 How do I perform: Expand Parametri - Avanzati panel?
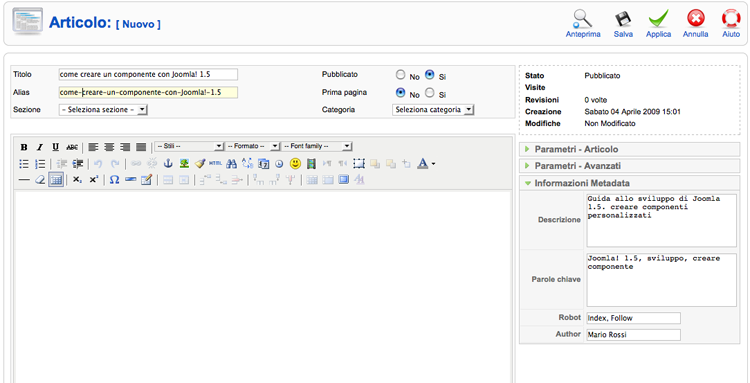tap(629, 166)
